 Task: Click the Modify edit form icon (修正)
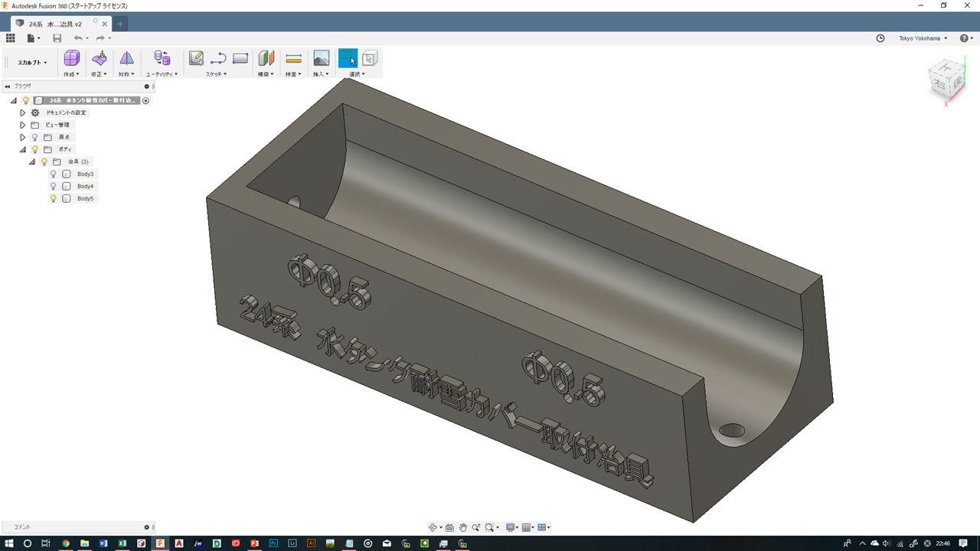click(x=100, y=58)
